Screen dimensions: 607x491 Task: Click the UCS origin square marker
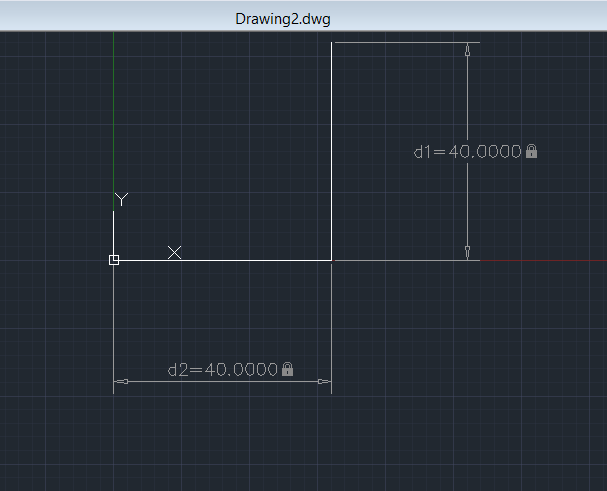114,260
